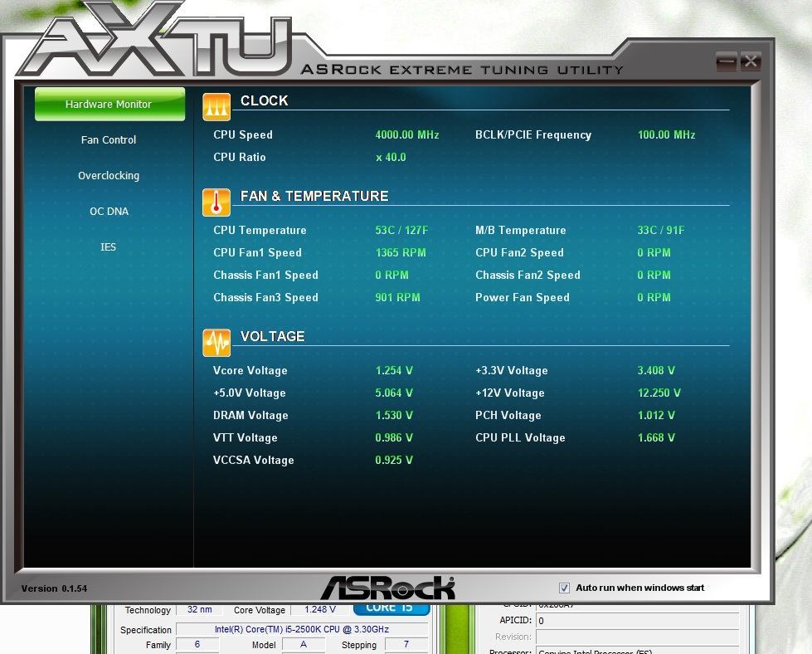Click the FAN & TEMPERATURE section heading
The image size is (812, 654).
click(x=314, y=196)
